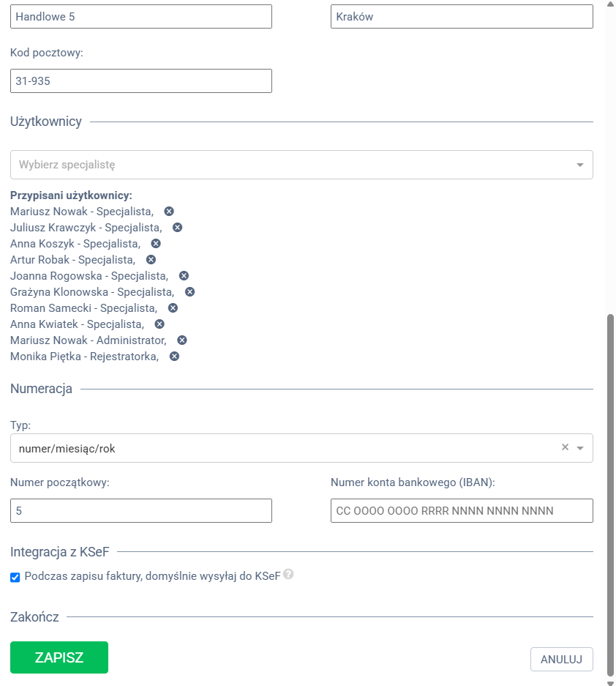Screen dimensions: 616x686
Task: Click the vertical scrollbar thumb
Action: pos(610,495)
